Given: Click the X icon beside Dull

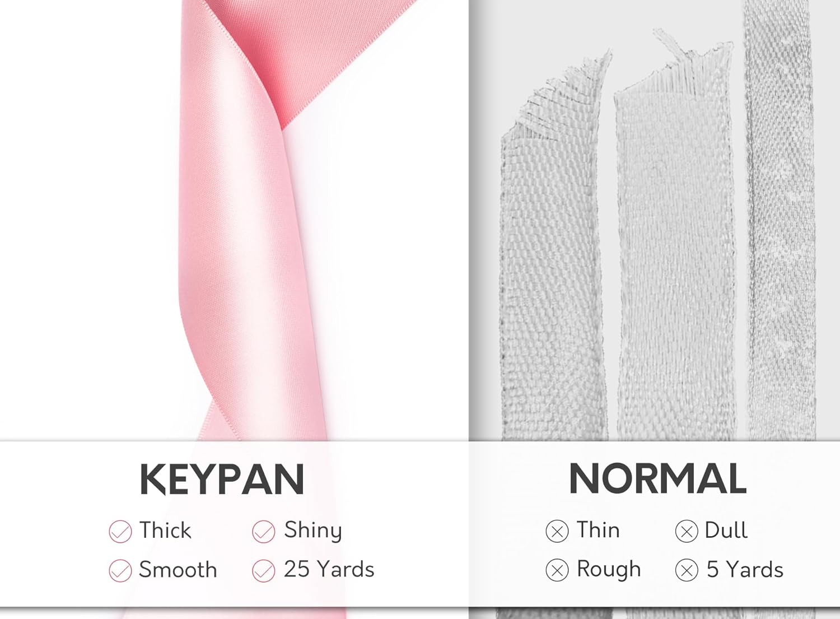Looking at the screenshot, I should coord(687,531).
